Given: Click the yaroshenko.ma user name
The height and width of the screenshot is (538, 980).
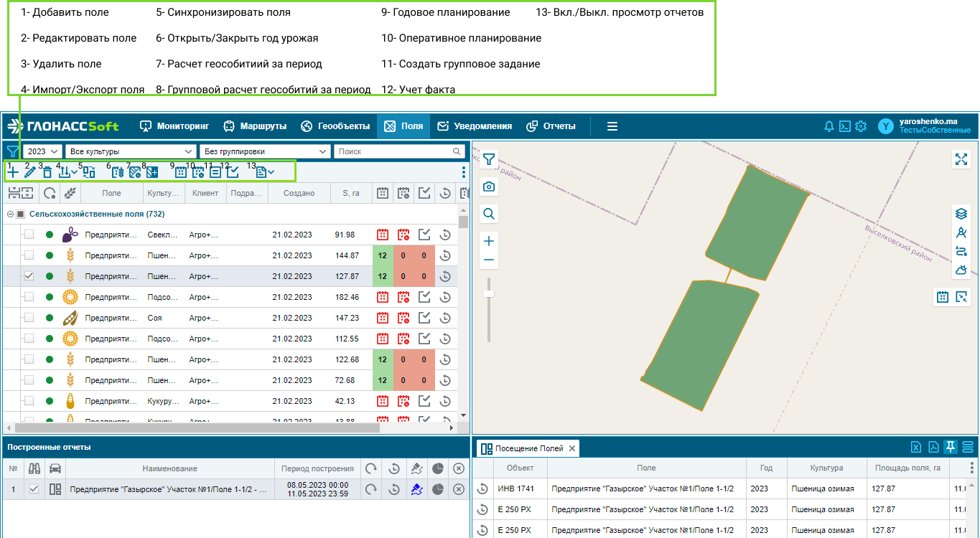Looking at the screenshot, I should pyautogui.click(x=929, y=122).
